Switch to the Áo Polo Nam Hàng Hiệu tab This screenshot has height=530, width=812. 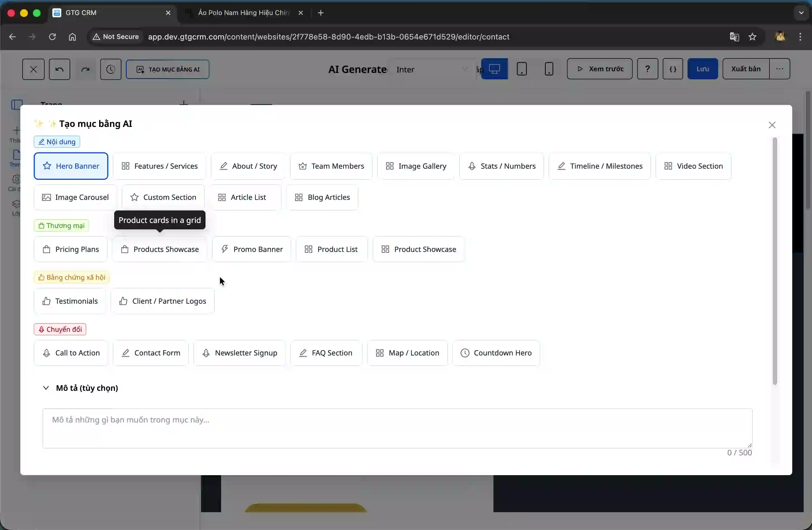click(x=242, y=13)
